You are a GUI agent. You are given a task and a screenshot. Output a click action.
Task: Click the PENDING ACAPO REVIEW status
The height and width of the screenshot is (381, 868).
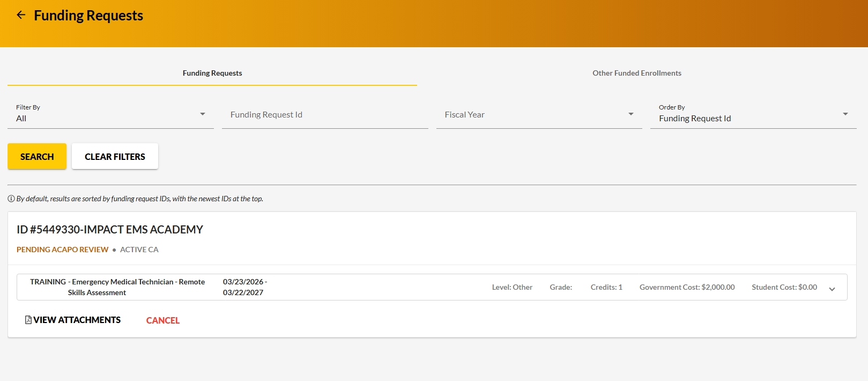click(62, 250)
